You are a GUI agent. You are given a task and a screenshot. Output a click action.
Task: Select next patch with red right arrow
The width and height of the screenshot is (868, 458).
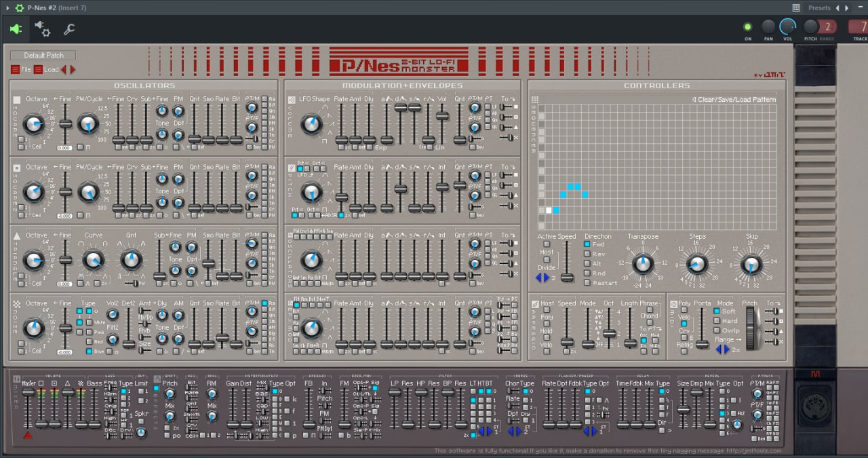73,69
